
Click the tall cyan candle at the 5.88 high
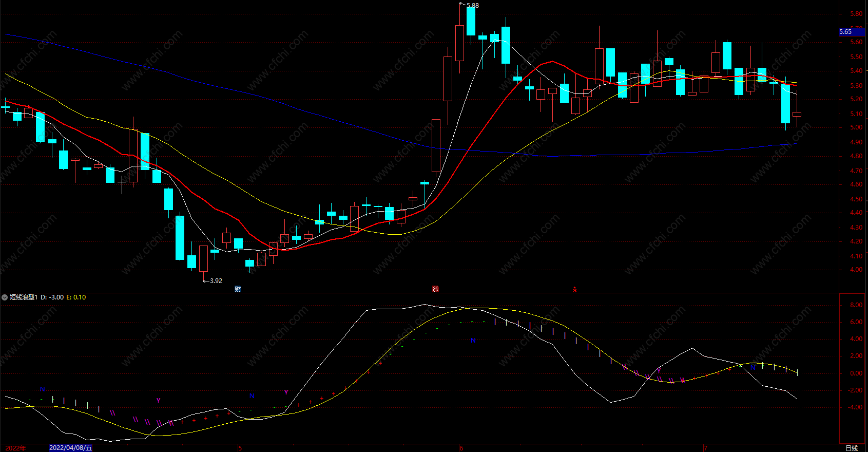click(x=471, y=21)
